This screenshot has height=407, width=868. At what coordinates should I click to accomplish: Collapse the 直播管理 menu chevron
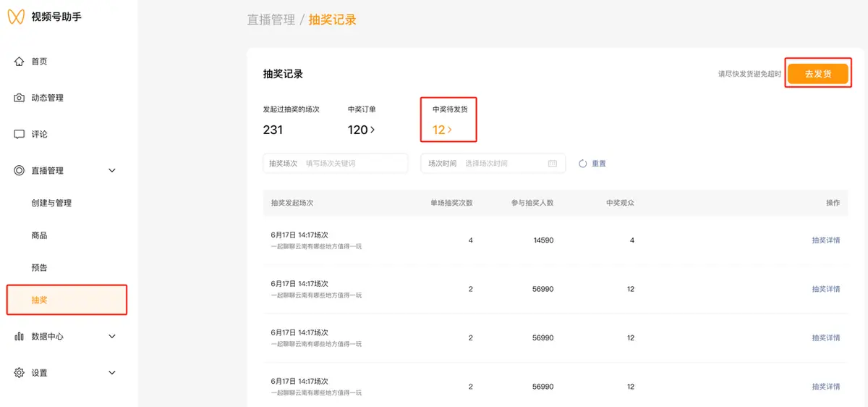pyautogui.click(x=111, y=170)
